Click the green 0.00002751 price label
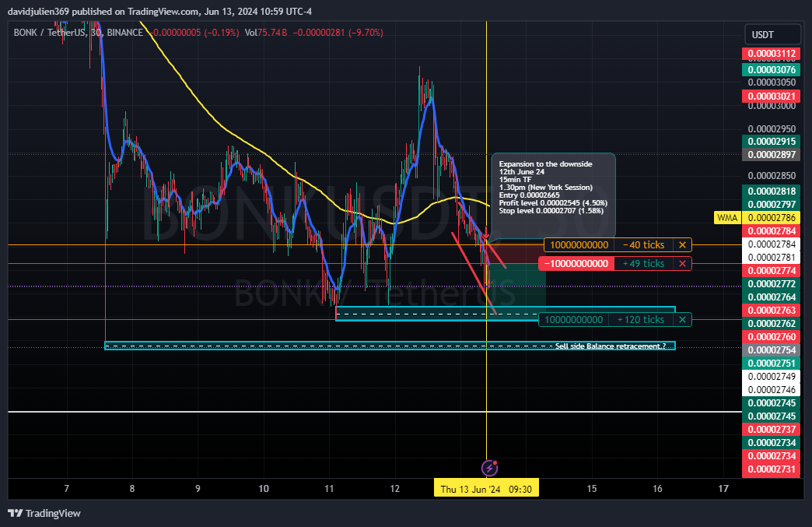This screenshot has height=527, width=812. point(772,364)
